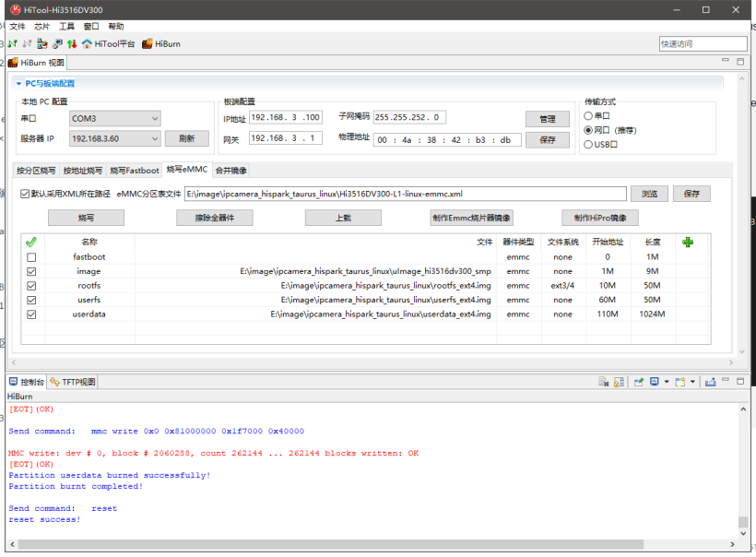The image size is (756, 557).
Task: Click the 快速访问 search field
Action: pos(703,44)
